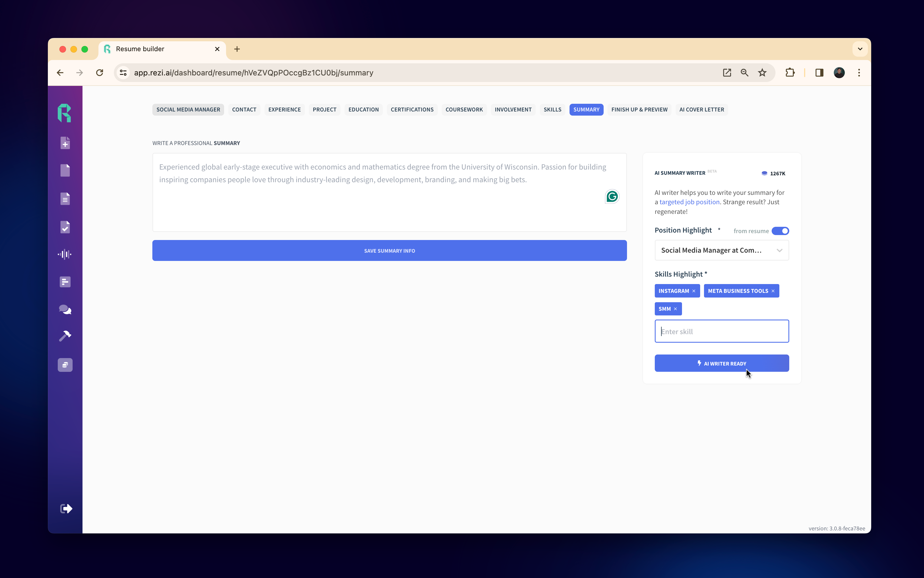Remove the SMM skill tag
The width and height of the screenshot is (924, 578).
coord(675,309)
